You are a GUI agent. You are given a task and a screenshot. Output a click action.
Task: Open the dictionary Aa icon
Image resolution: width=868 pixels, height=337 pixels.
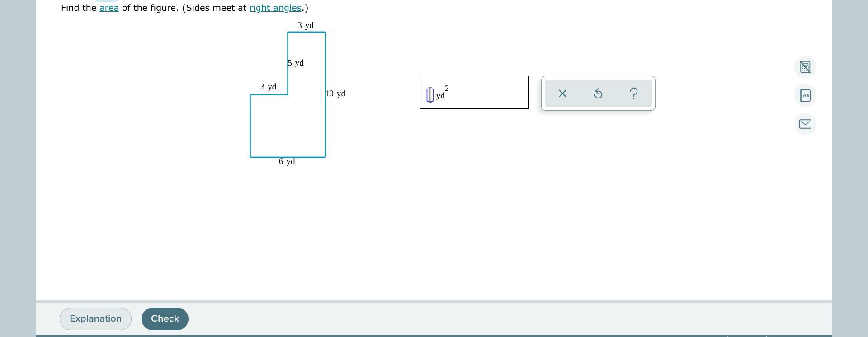(x=805, y=95)
